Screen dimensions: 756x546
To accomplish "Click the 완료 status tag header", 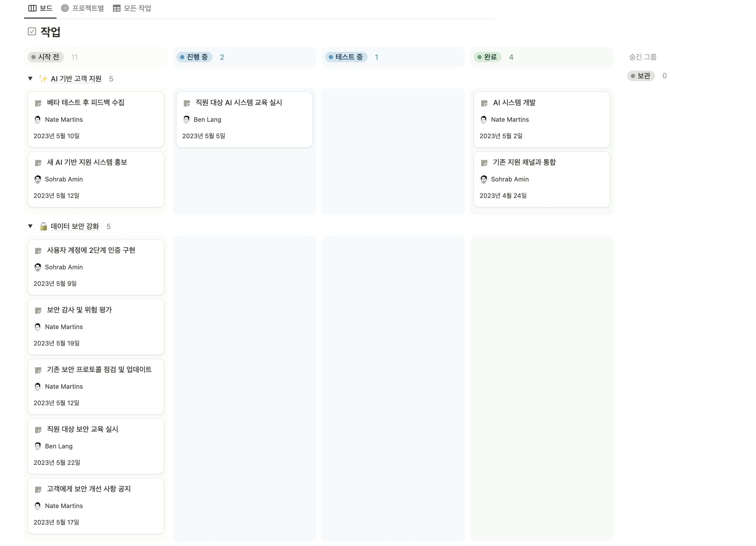I will pos(487,57).
